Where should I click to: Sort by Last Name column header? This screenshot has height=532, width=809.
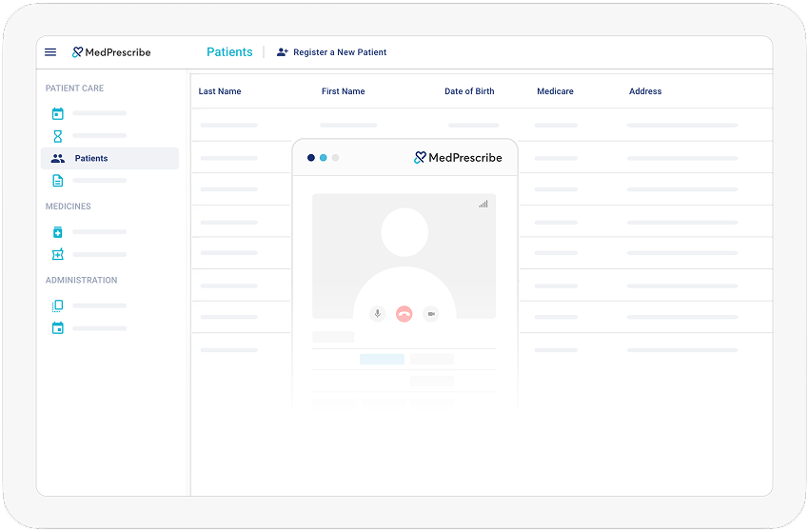tap(220, 91)
